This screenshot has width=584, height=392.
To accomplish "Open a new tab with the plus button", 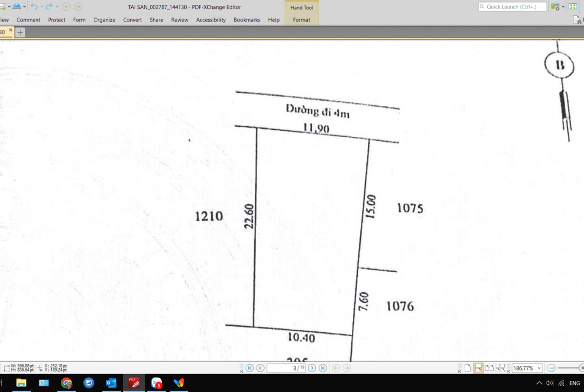I will (20, 32).
